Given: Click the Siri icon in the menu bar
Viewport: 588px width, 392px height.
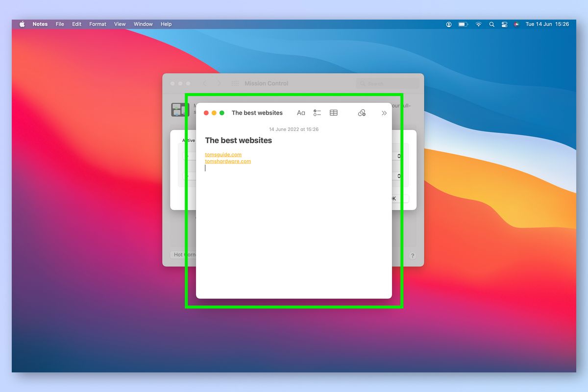Looking at the screenshot, I should point(516,24).
